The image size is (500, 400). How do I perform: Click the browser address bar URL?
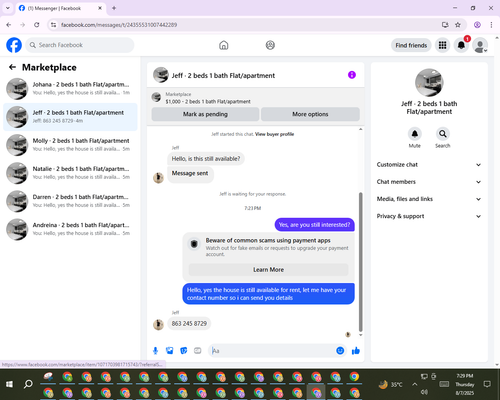pos(119,25)
